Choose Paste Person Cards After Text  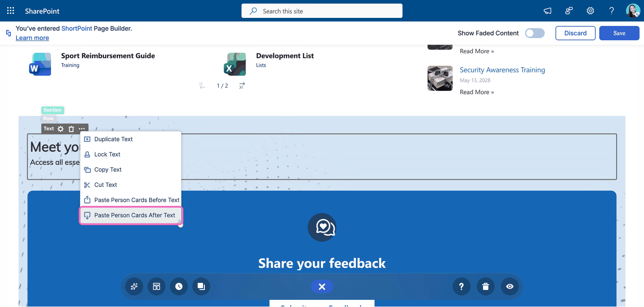[x=131, y=215]
